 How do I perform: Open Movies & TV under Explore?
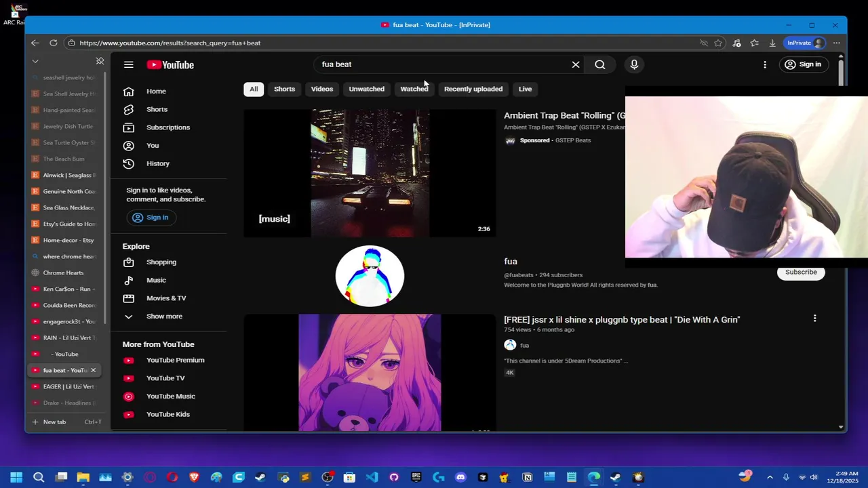tap(168, 298)
